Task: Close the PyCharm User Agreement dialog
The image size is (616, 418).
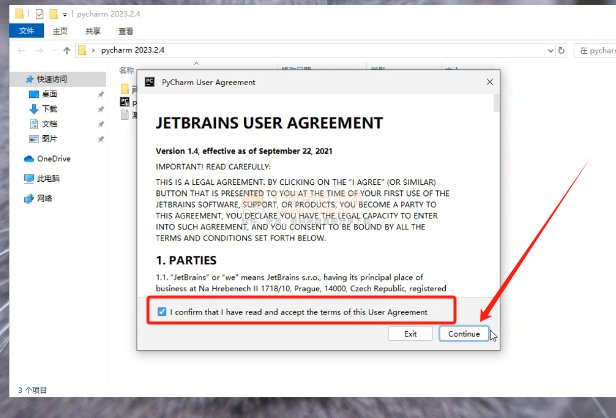Action: pyautogui.click(x=490, y=82)
